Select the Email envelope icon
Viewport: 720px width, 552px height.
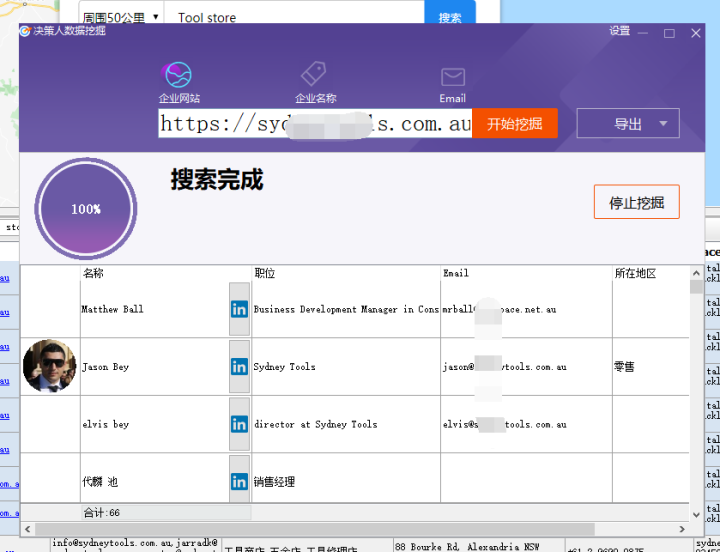pyautogui.click(x=453, y=77)
